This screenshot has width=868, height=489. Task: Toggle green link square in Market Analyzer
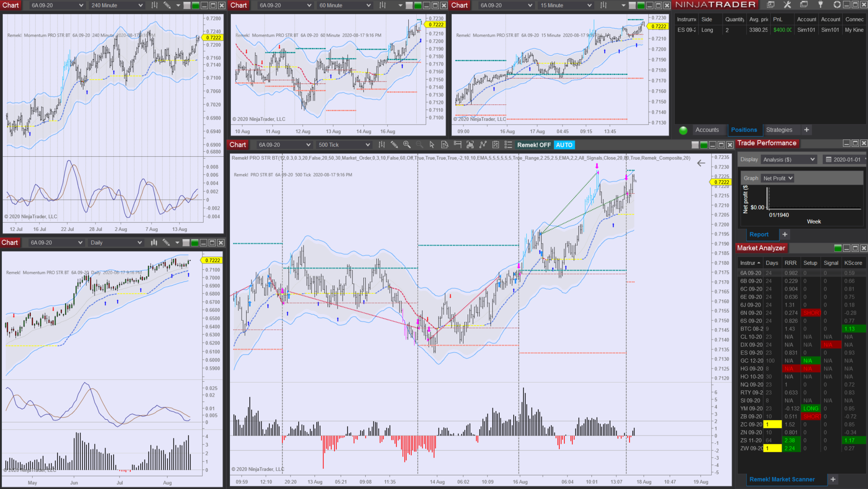(838, 248)
